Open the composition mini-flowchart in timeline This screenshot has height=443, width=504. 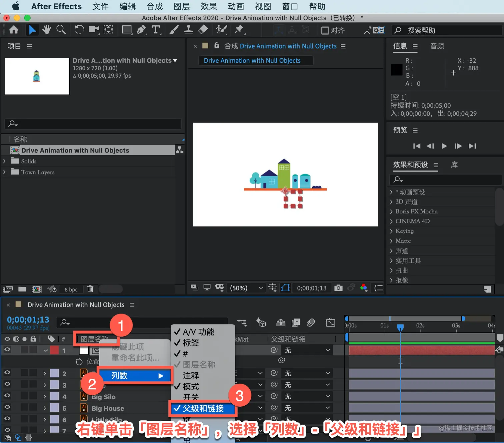point(242,322)
